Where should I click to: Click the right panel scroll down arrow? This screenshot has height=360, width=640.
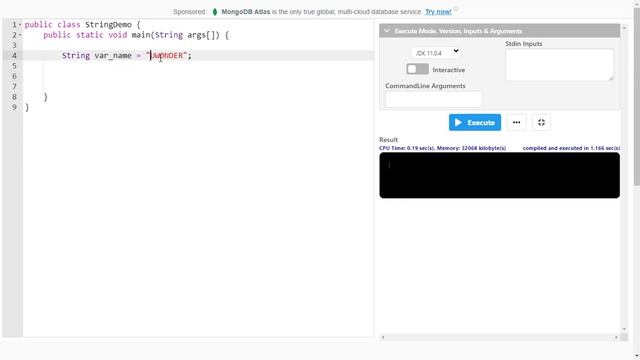coord(624,329)
